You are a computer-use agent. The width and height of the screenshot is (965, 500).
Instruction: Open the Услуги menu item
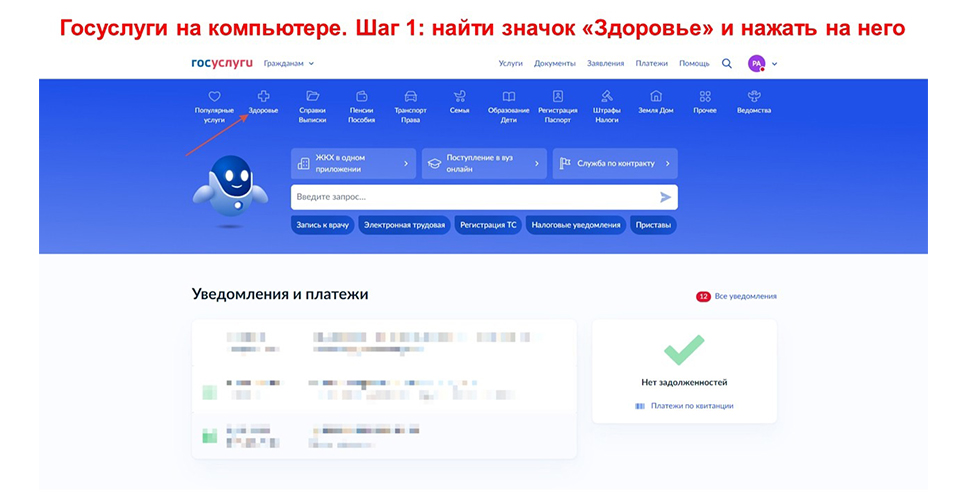point(510,63)
